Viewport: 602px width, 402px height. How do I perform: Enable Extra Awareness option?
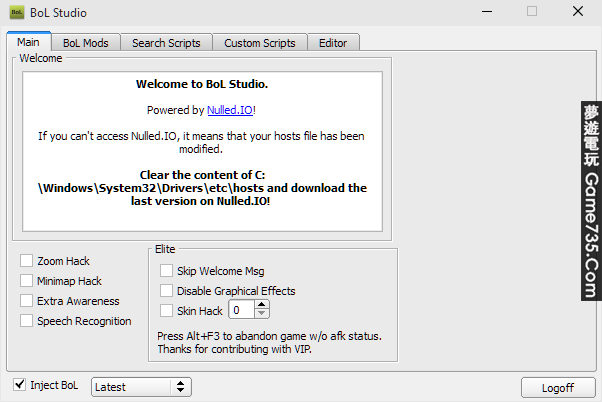coord(26,301)
